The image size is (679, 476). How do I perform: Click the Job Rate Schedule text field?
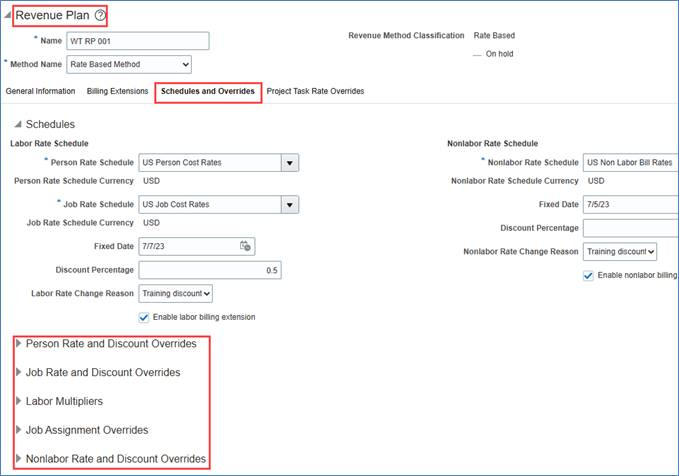210,204
